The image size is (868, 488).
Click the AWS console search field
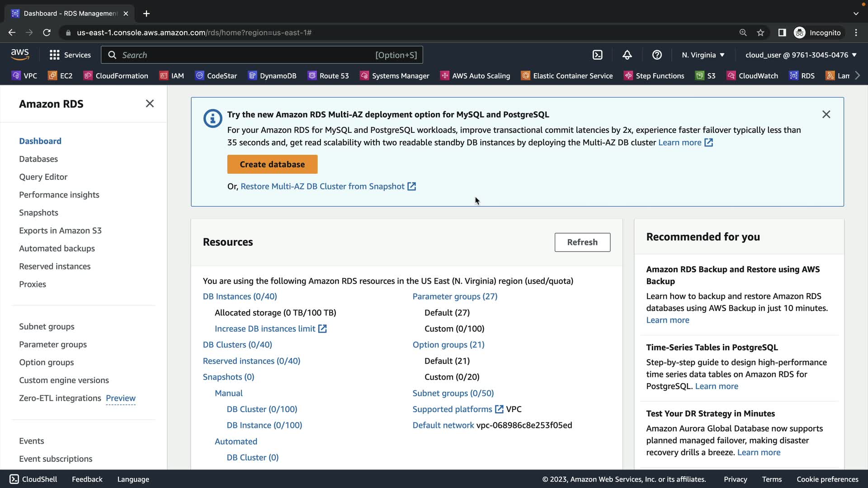[262, 55]
